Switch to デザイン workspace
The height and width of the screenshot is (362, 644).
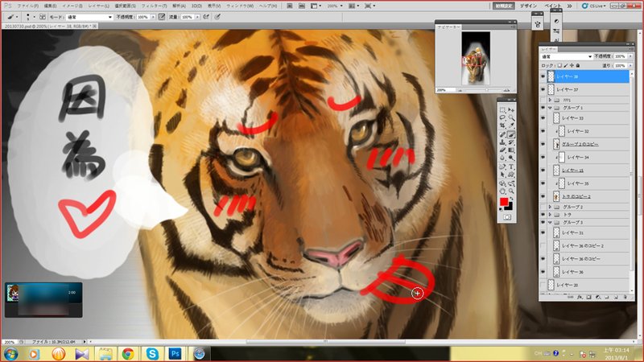[x=528, y=6]
